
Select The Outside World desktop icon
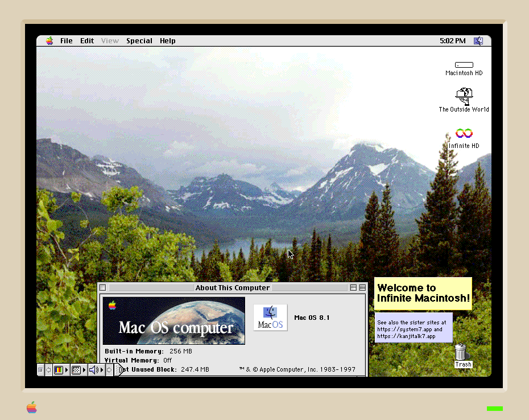(x=464, y=96)
